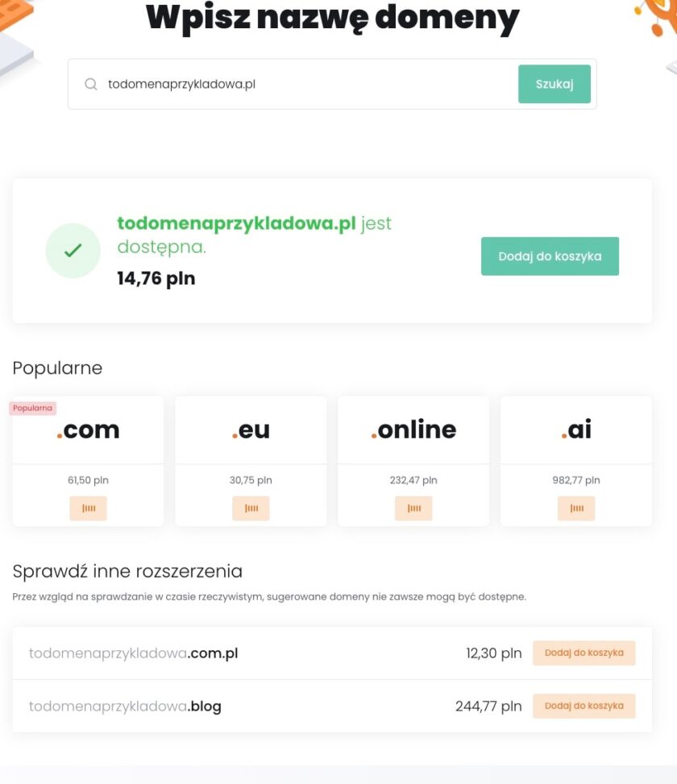
Task: Click the 61,50 pln price under .com
Action: pyautogui.click(x=88, y=479)
